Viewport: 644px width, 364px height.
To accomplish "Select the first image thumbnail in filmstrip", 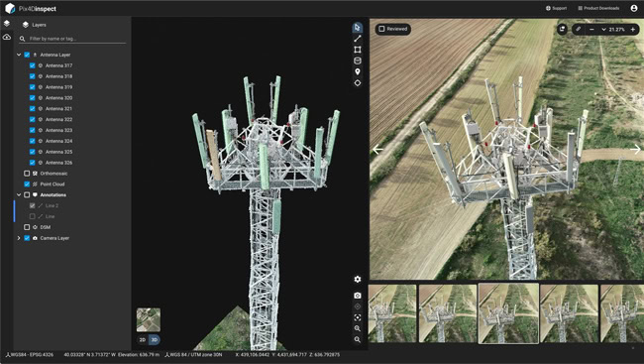I will click(392, 313).
